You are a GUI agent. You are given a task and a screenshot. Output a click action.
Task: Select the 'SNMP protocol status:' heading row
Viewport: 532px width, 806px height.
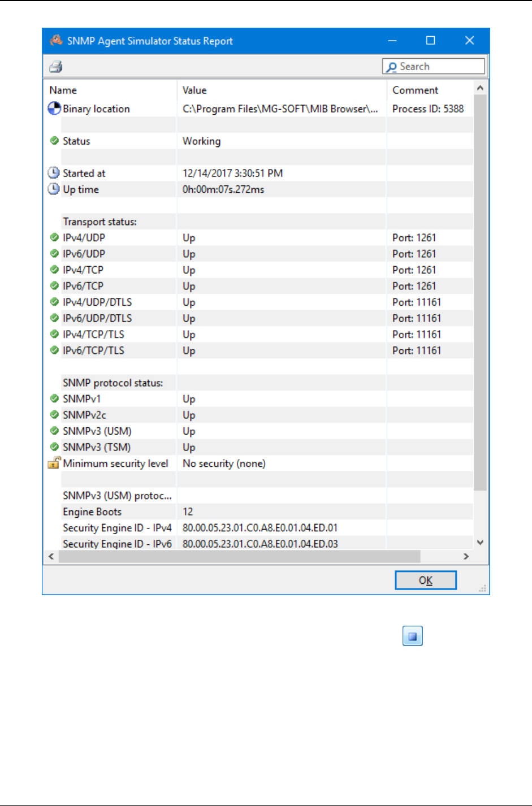(113, 383)
